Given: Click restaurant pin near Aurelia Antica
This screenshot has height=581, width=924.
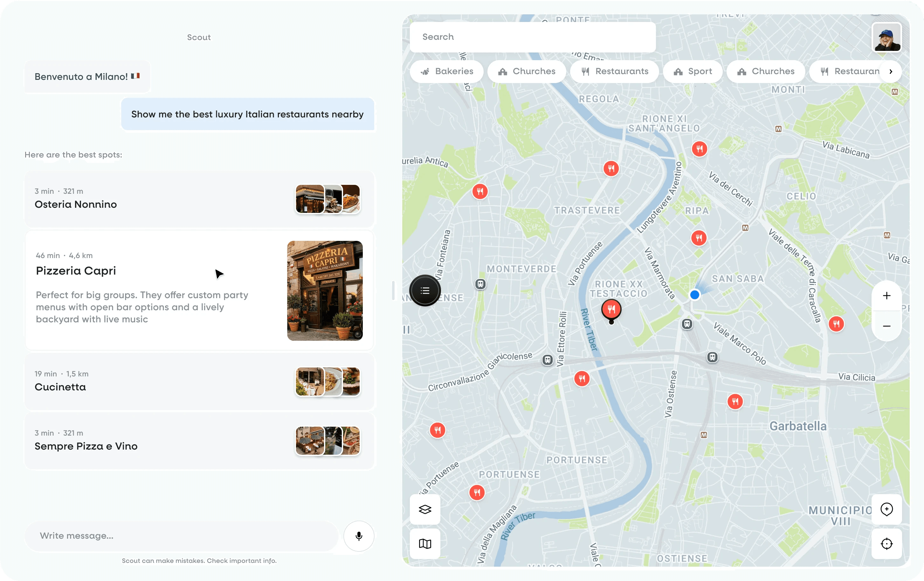Looking at the screenshot, I should [x=480, y=191].
